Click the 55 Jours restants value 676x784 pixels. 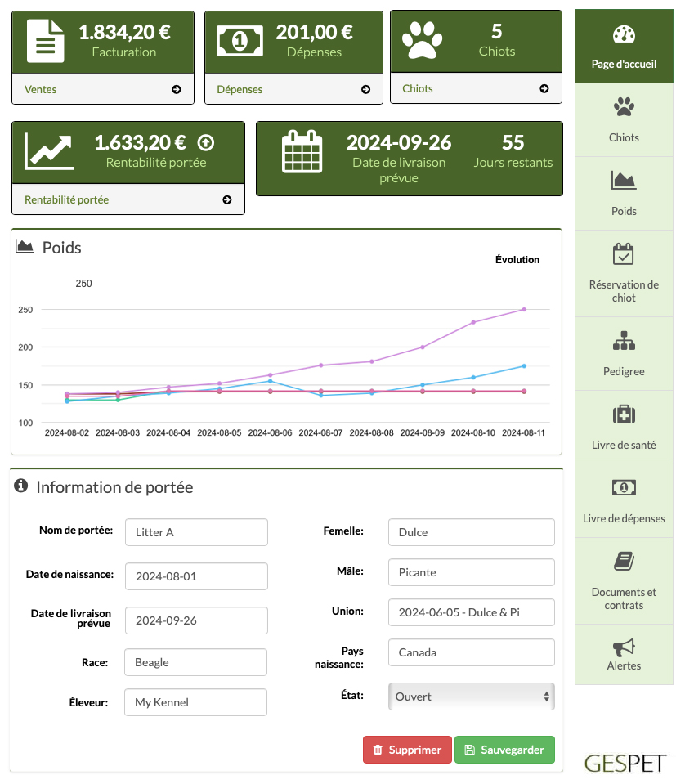pos(513,143)
